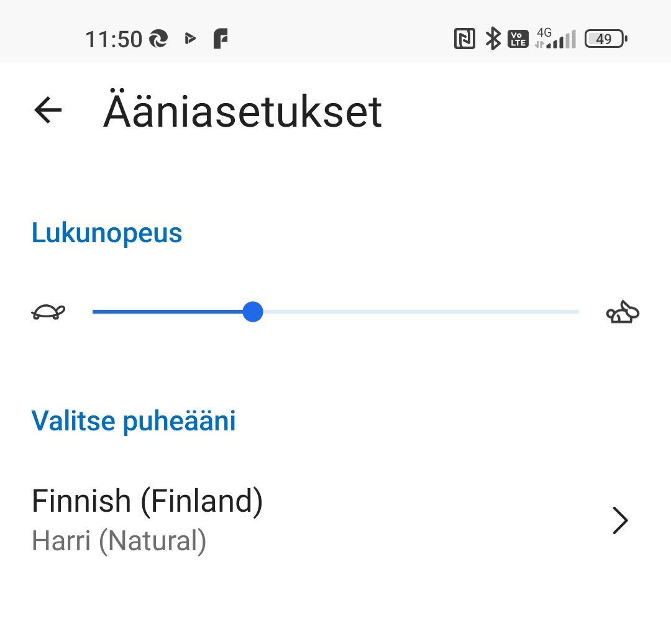Select the Harri (Natural) voice entry
The width and height of the screenshot is (671, 644).
119,540
